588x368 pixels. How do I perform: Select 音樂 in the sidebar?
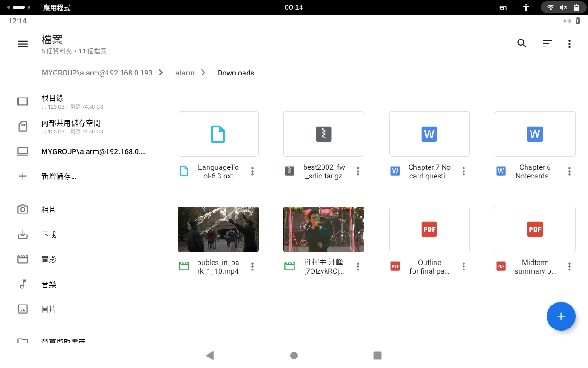pos(49,285)
